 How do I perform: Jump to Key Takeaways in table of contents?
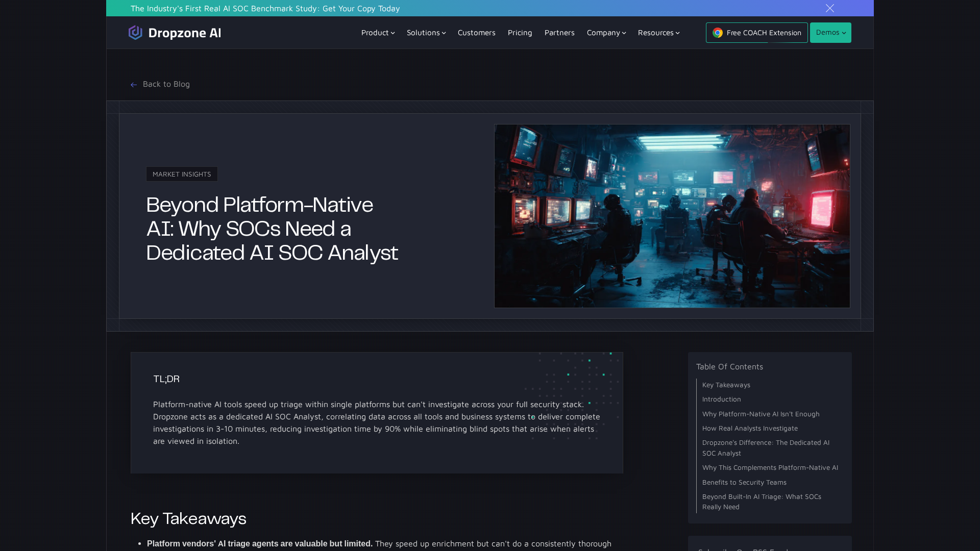(726, 385)
